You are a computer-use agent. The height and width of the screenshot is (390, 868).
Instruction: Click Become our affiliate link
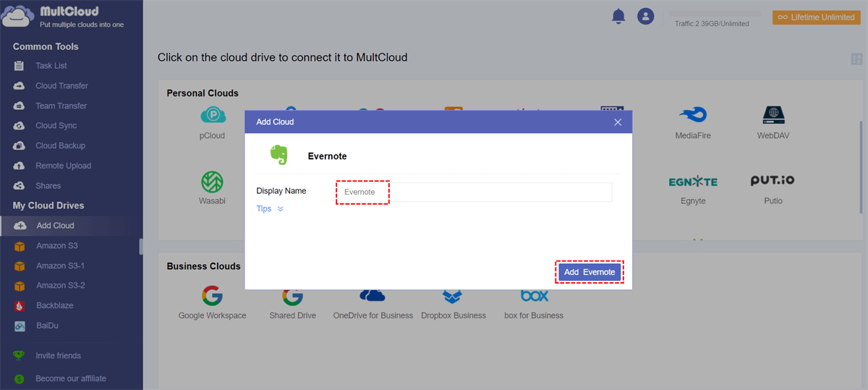[x=70, y=378]
